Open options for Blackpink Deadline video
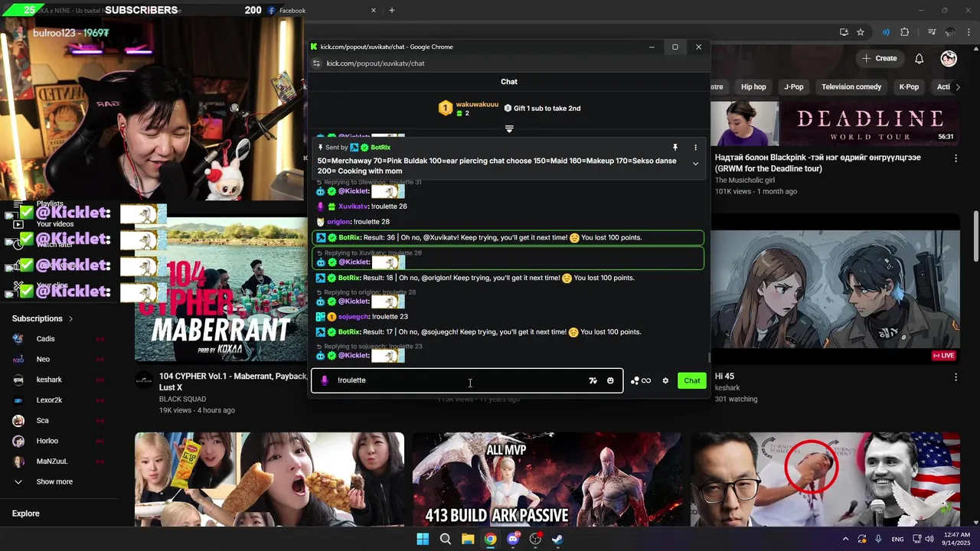The width and height of the screenshot is (980, 551). (955, 158)
